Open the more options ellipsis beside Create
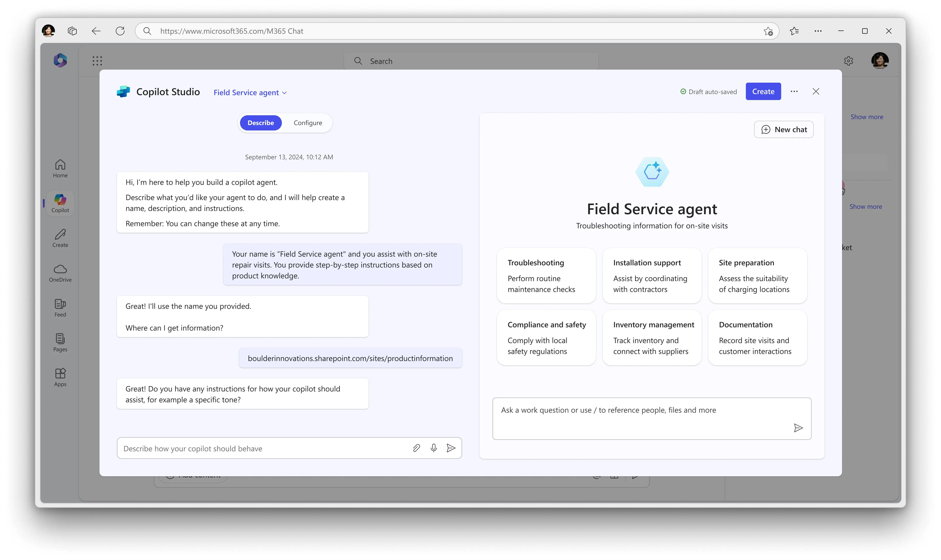941x560 pixels. [x=794, y=91]
